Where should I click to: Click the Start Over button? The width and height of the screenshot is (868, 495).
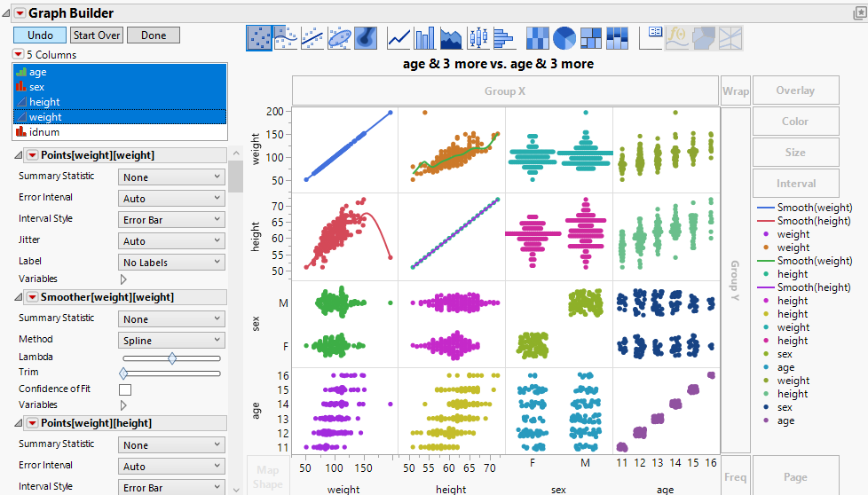[x=97, y=35]
